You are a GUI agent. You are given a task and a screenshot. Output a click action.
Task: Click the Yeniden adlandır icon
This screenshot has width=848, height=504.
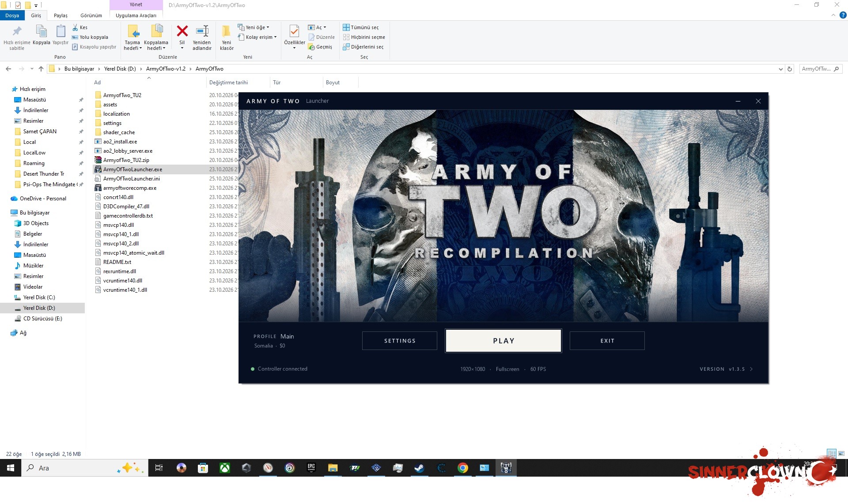[202, 31]
